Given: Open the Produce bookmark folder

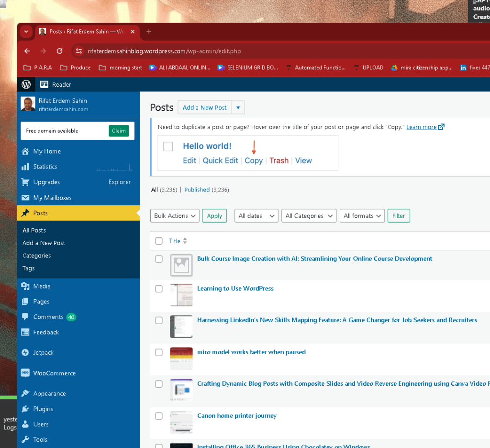Looking at the screenshot, I should pos(75,67).
